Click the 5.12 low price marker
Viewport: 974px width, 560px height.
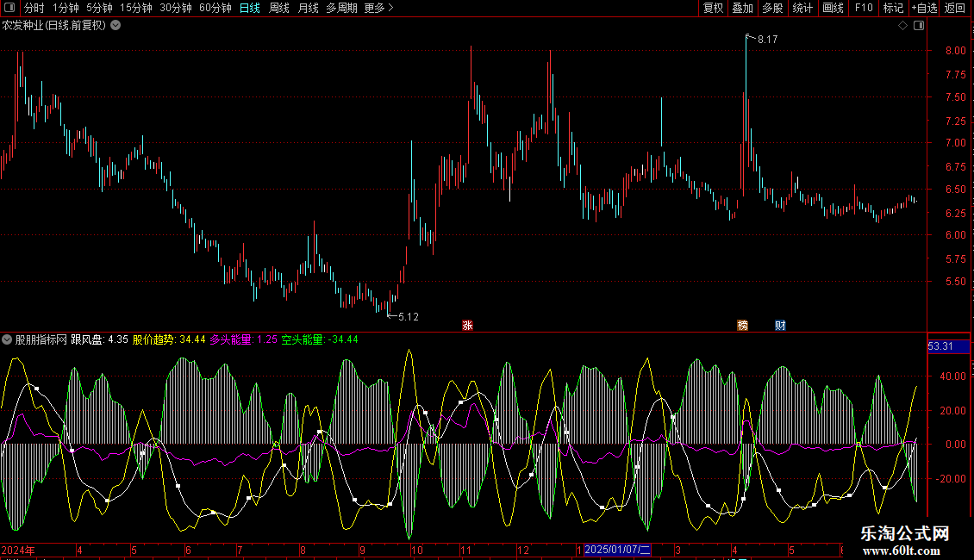click(408, 317)
